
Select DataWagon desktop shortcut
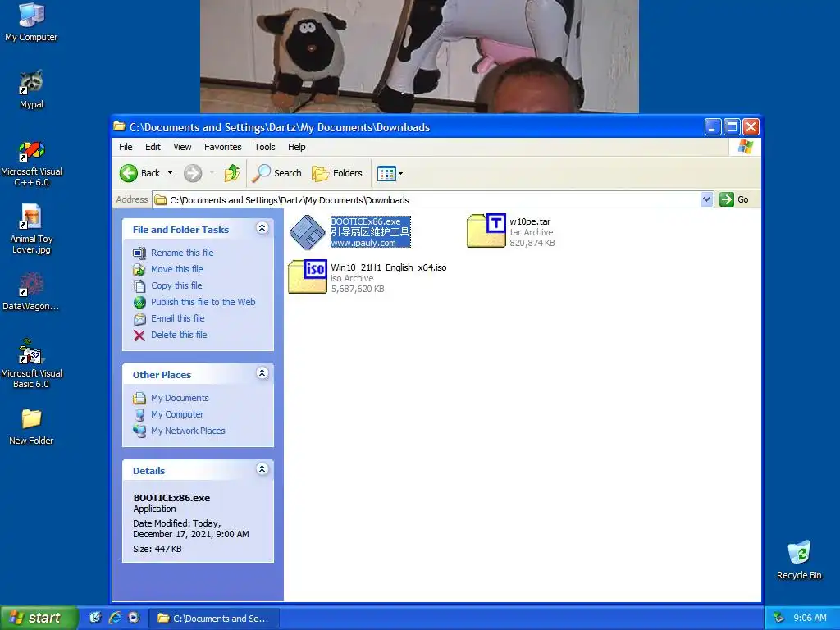coord(31,292)
